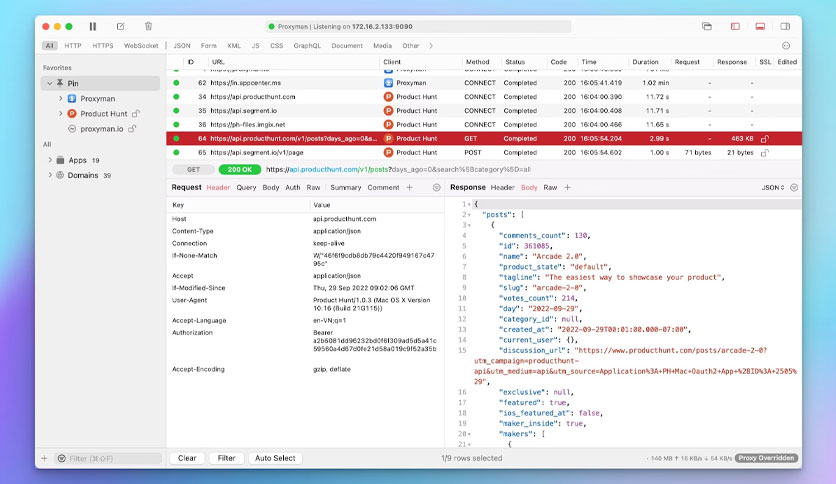Collapse the posts array on line 2

tap(469, 215)
